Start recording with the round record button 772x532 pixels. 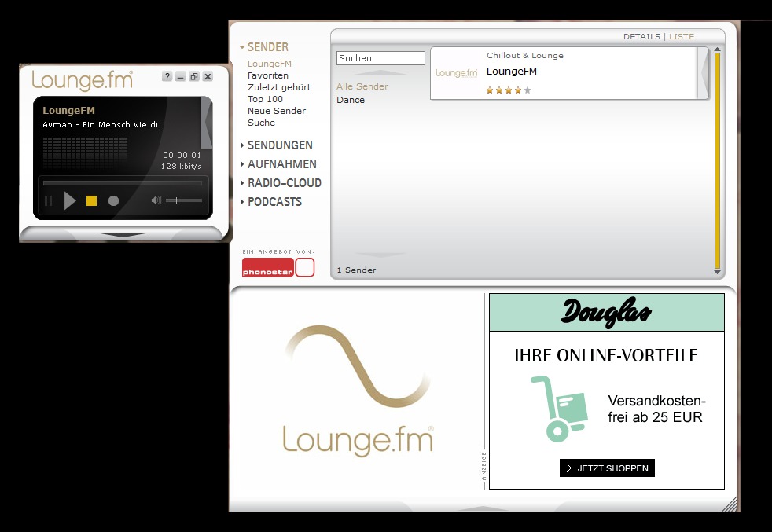pyautogui.click(x=114, y=201)
